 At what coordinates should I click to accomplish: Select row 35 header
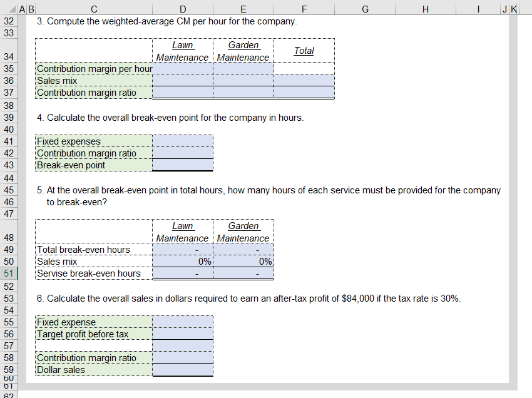click(x=9, y=69)
